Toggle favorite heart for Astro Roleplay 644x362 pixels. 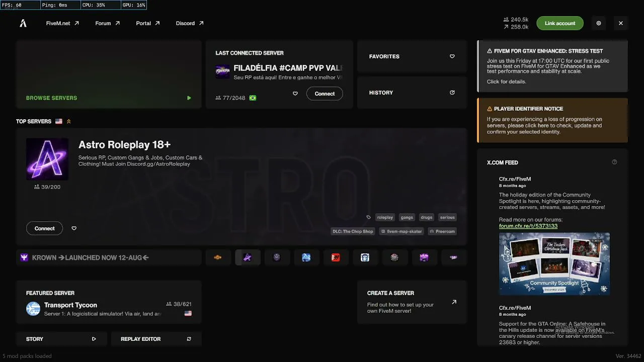click(x=74, y=228)
